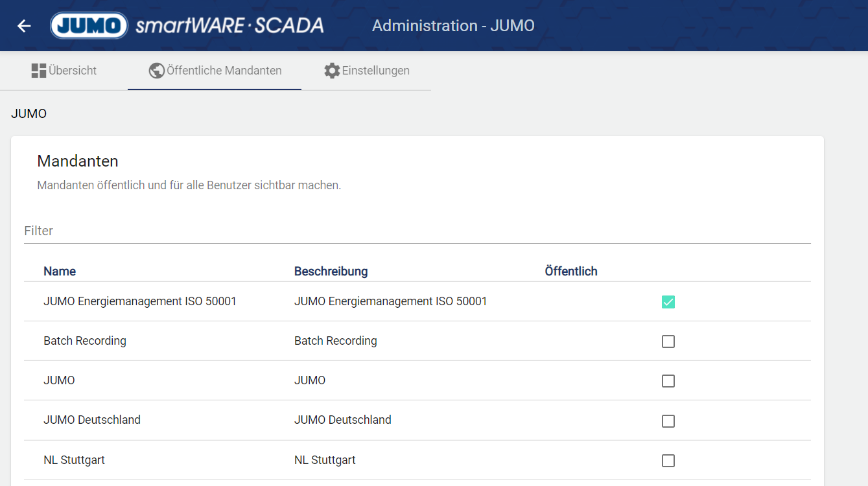The image size is (868, 486).
Task: Select the Batch Recording name cell
Action: [85, 341]
